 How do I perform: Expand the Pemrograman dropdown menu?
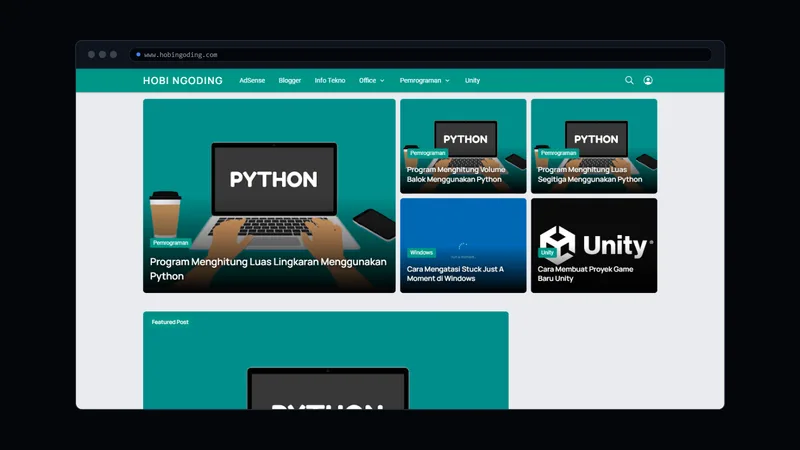pyautogui.click(x=424, y=81)
